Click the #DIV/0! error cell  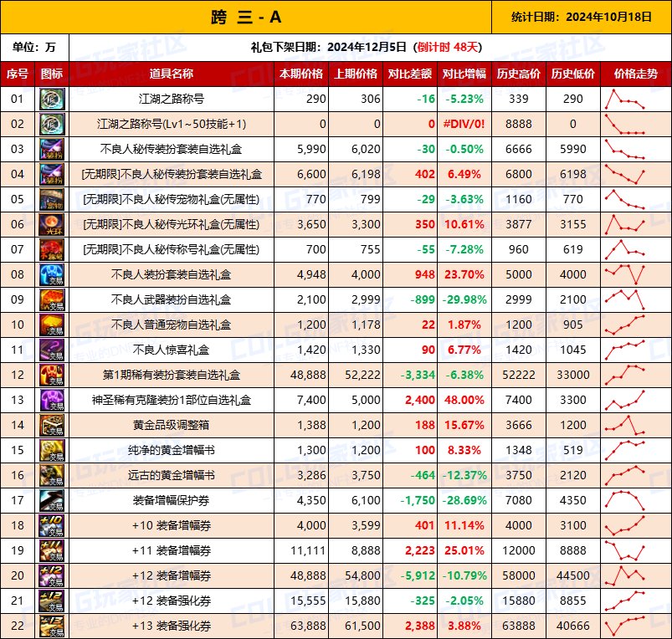point(464,124)
